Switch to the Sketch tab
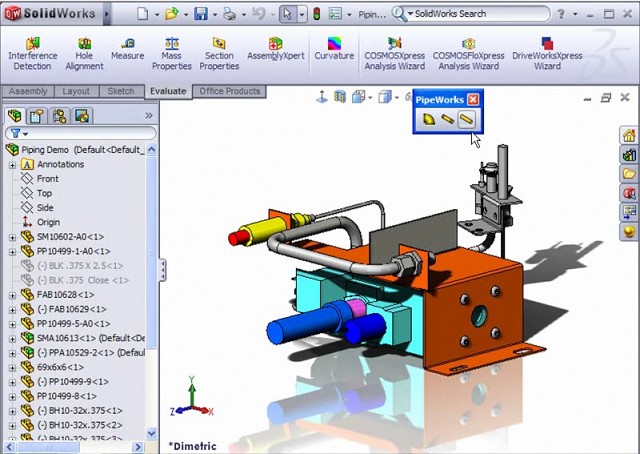Screen dimensions: 640x454 click(121, 91)
